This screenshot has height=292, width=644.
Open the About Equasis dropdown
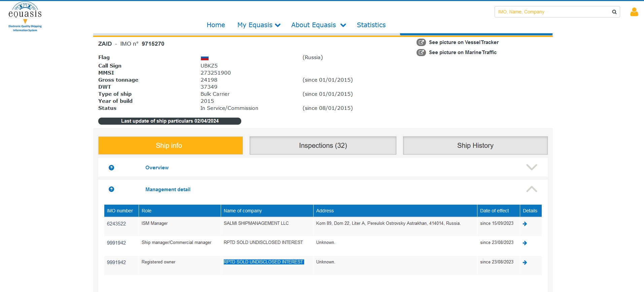coord(318,25)
